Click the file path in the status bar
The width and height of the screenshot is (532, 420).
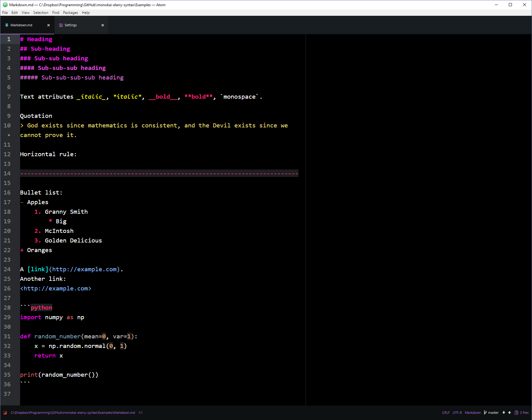(x=73, y=413)
